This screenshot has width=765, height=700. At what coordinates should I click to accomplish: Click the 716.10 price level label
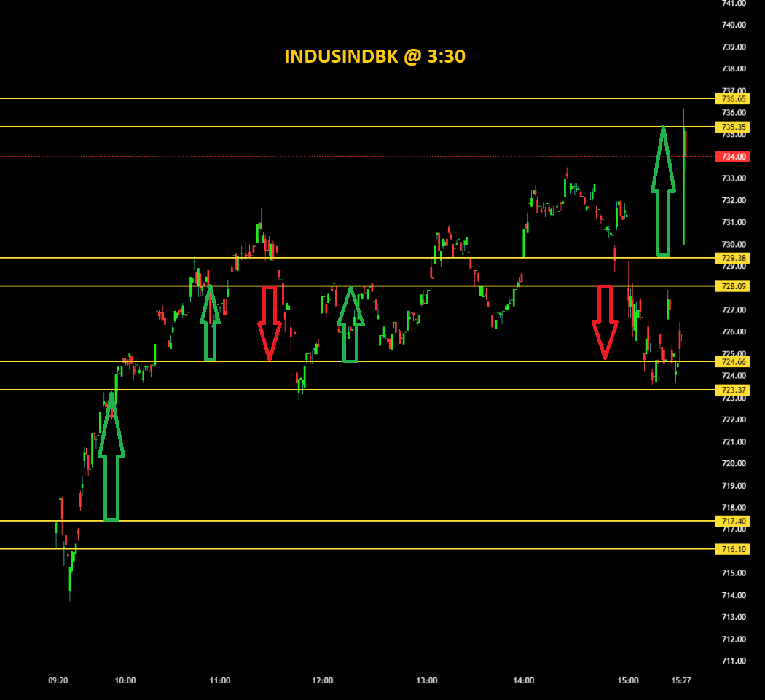pos(733,549)
